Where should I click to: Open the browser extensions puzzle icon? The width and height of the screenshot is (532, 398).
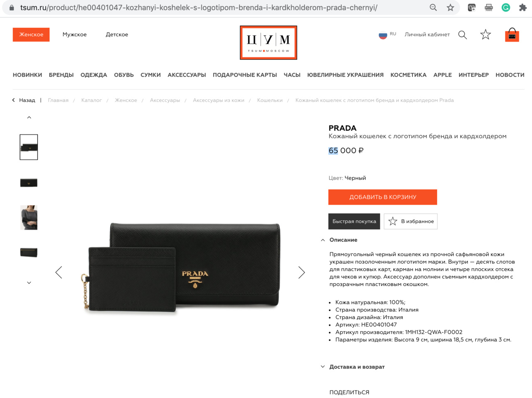pyautogui.click(x=523, y=7)
